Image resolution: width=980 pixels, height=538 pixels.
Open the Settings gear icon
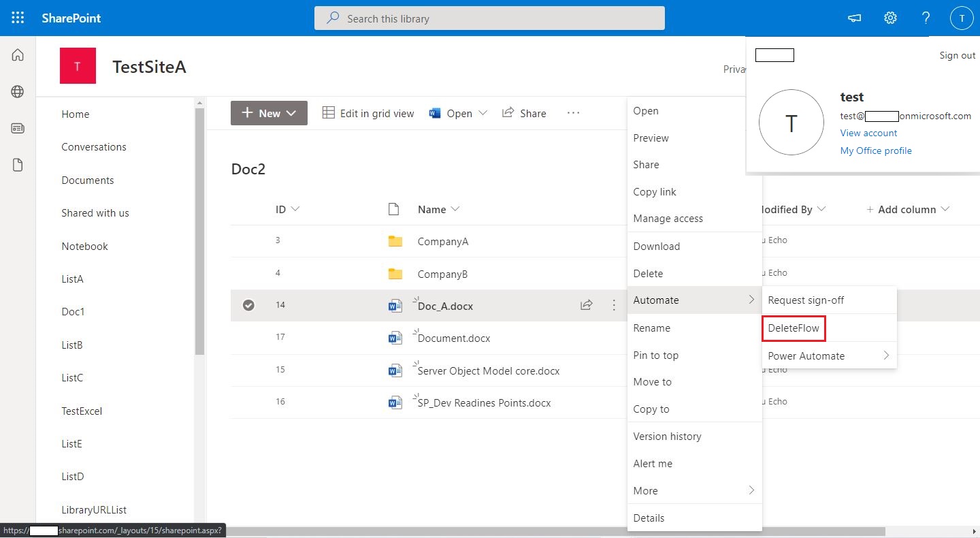(890, 18)
